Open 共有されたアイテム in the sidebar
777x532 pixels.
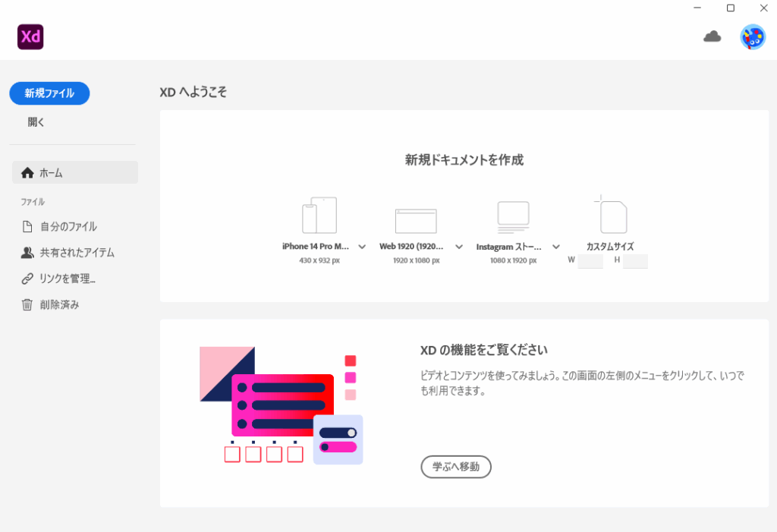click(x=77, y=252)
